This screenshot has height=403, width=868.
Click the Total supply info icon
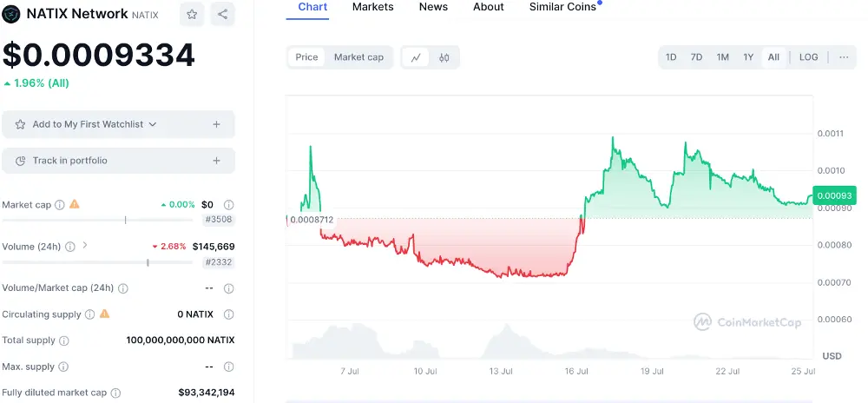click(64, 340)
